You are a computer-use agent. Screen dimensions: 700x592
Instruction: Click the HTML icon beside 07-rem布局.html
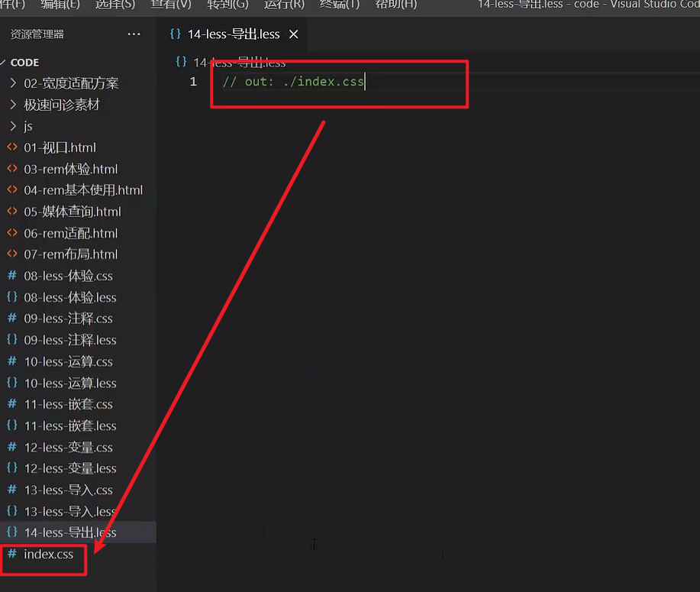click(11, 254)
